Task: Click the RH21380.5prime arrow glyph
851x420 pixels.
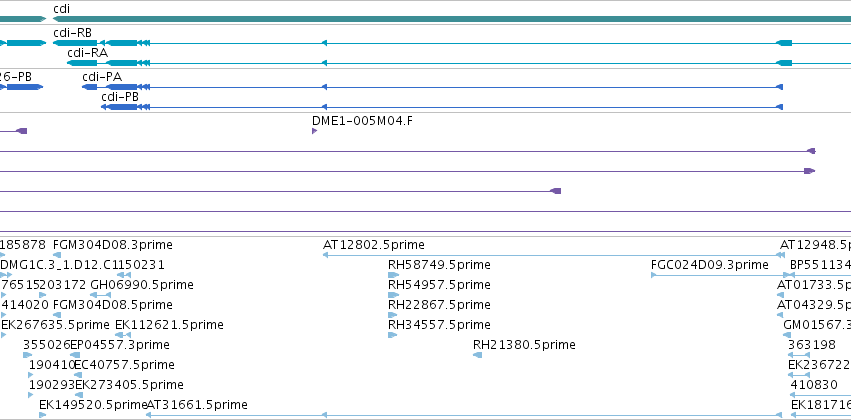Action: click(478, 355)
